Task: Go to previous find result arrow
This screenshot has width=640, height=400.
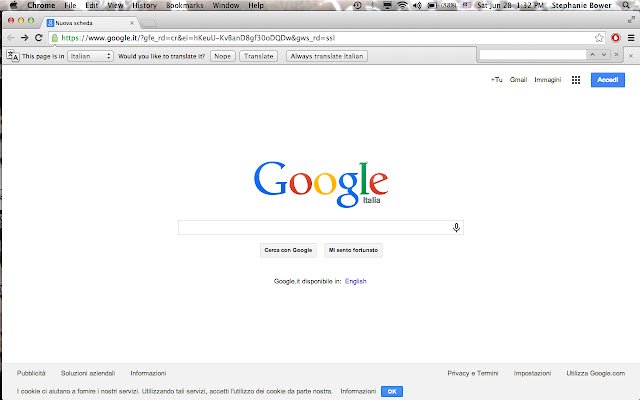Action: point(592,55)
